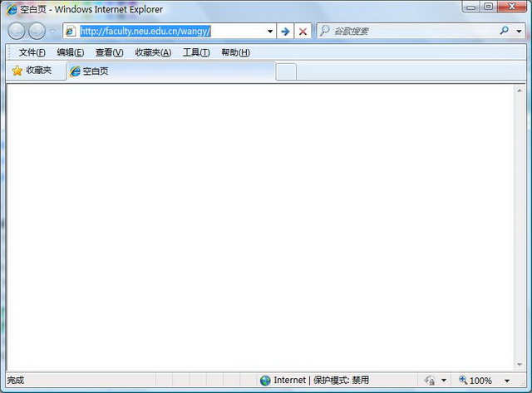532x393 pixels.
Task: Click the Back navigation arrow button
Action: [x=17, y=32]
